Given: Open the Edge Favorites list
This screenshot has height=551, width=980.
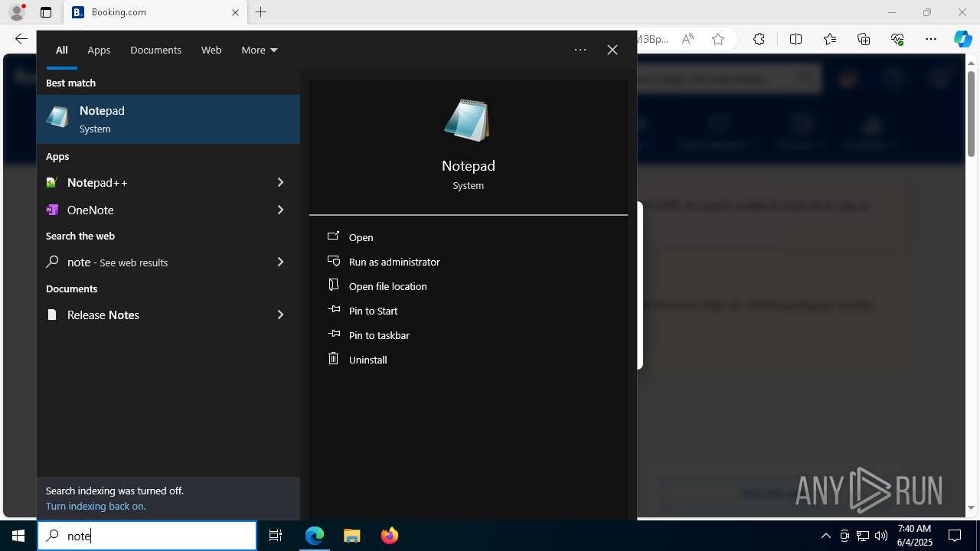Looking at the screenshot, I should [830, 39].
